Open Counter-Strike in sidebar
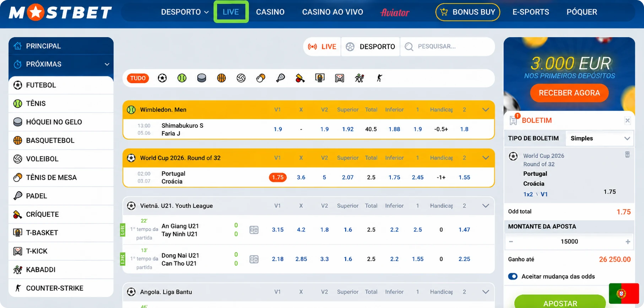Screen dimensions: 644x308 61,288
